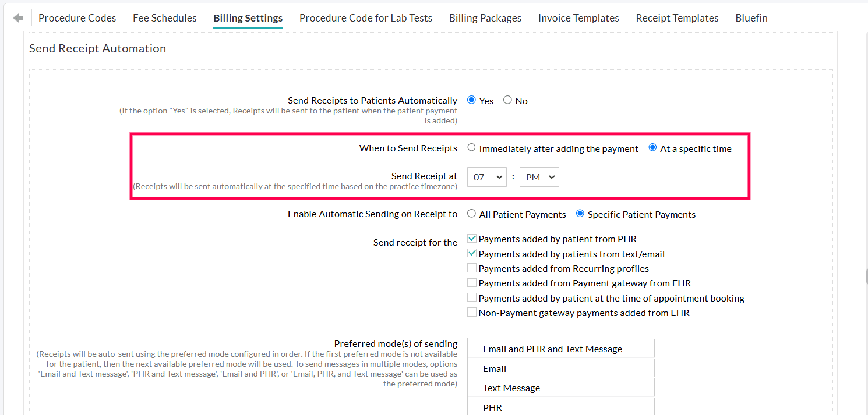This screenshot has width=868, height=415.
Task: Open the Receipt Templates tab
Action: (x=677, y=17)
